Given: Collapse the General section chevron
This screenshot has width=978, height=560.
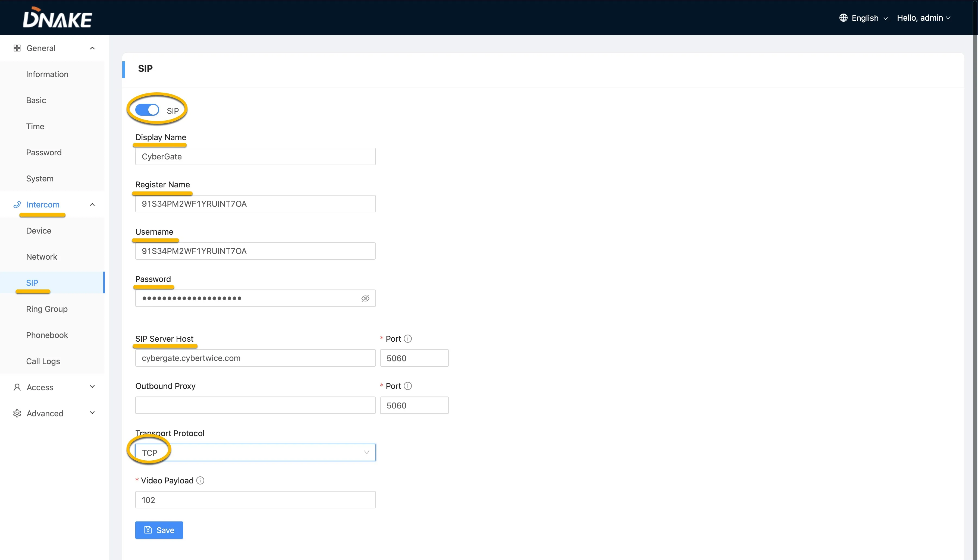Looking at the screenshot, I should tap(92, 48).
